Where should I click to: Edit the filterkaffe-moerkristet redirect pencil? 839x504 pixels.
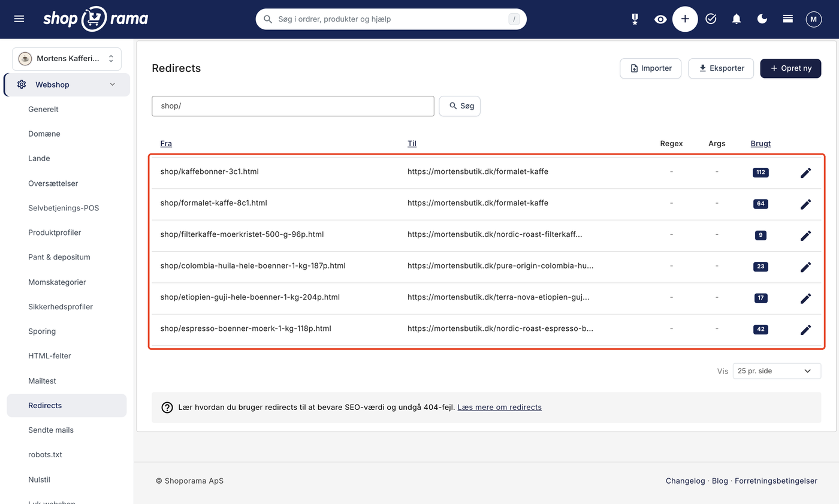click(806, 236)
